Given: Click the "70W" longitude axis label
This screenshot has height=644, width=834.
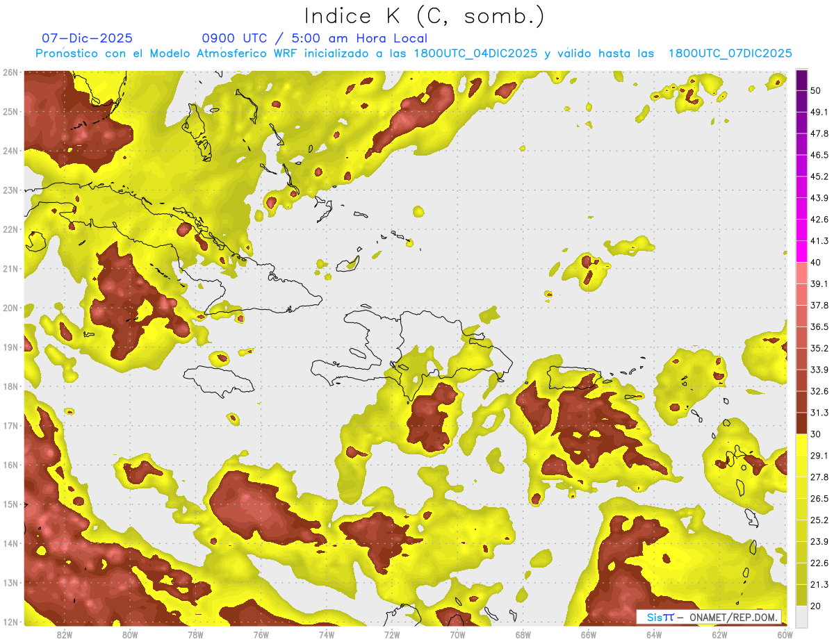Looking at the screenshot, I should tap(457, 634).
